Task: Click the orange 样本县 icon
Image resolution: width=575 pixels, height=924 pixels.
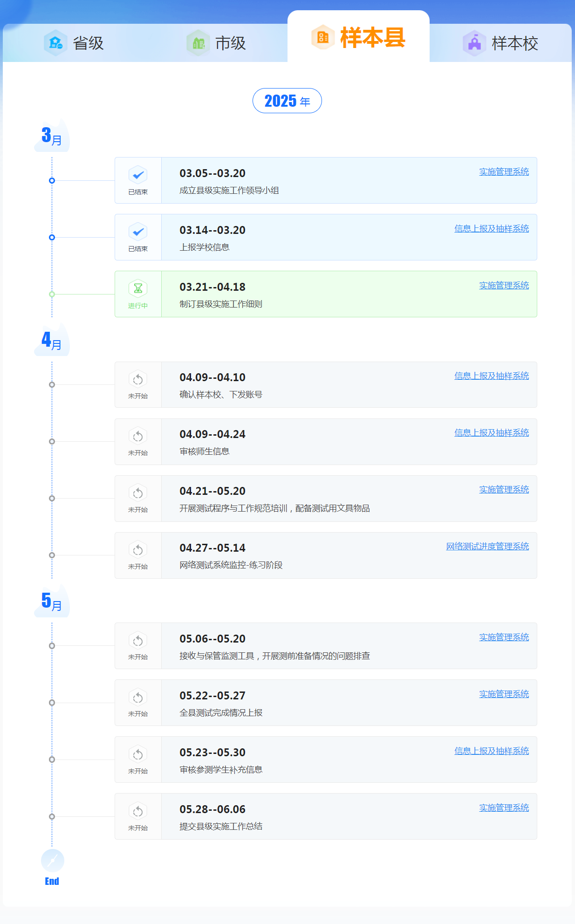Action: 323,37
